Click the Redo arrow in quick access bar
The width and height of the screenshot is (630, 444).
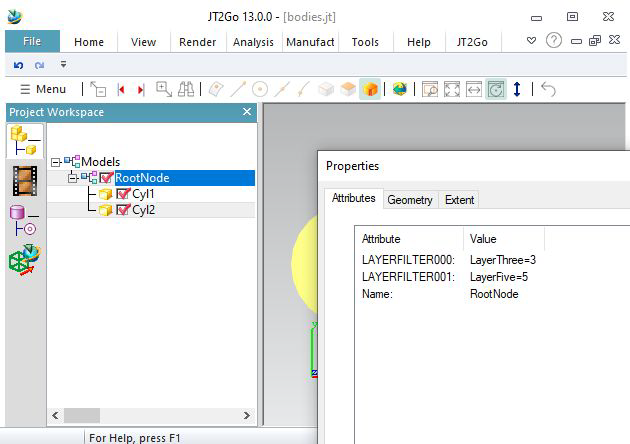point(39,65)
